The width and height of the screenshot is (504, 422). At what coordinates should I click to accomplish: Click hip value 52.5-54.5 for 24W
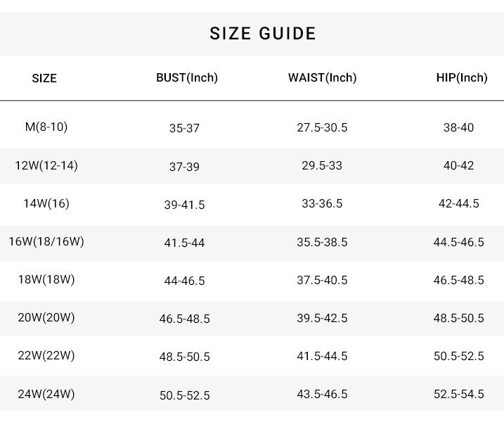(x=458, y=394)
